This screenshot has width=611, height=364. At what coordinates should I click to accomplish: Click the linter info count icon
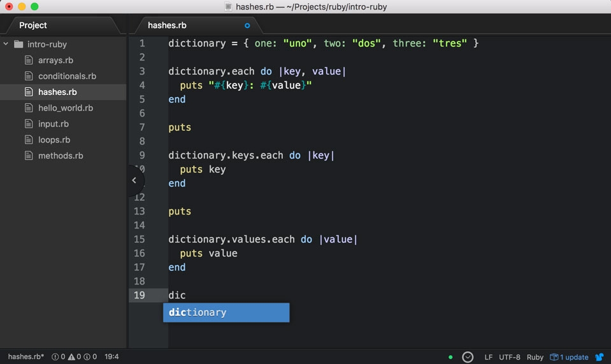tap(87, 357)
